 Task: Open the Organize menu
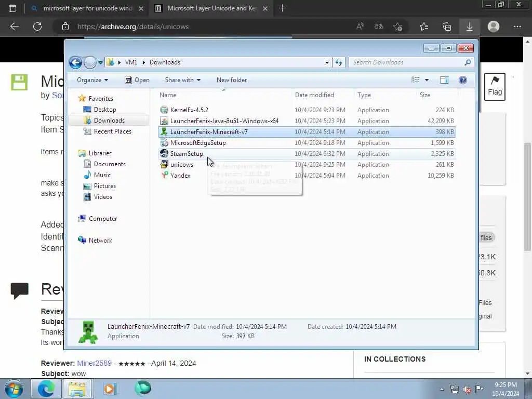pyautogui.click(x=92, y=80)
